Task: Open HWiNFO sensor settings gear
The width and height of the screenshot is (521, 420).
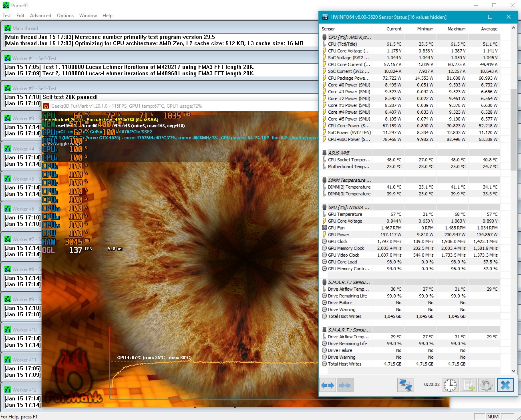Action: coord(486,385)
